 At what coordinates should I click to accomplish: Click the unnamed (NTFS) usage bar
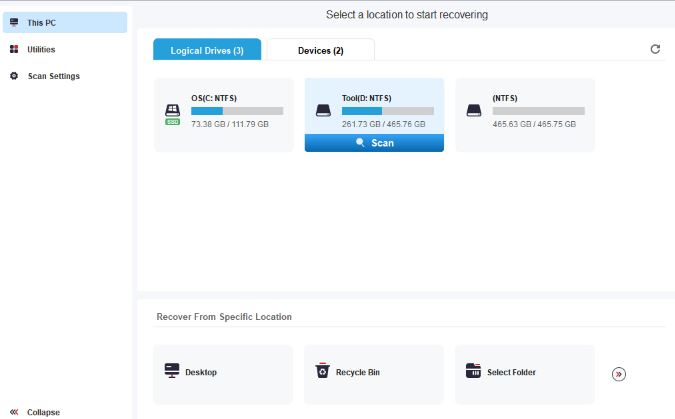point(539,111)
